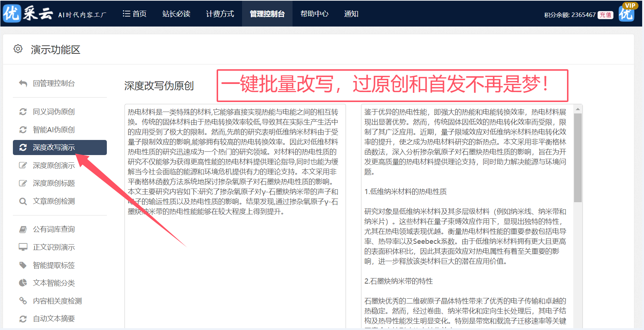
Task: Click the book icon for 公有词库查询
Action: [x=23, y=229]
